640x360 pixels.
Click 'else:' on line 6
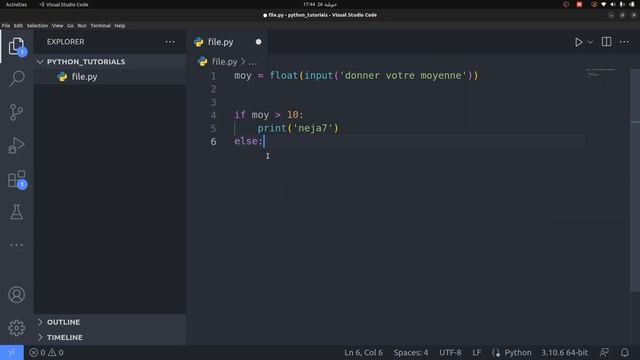coord(248,141)
